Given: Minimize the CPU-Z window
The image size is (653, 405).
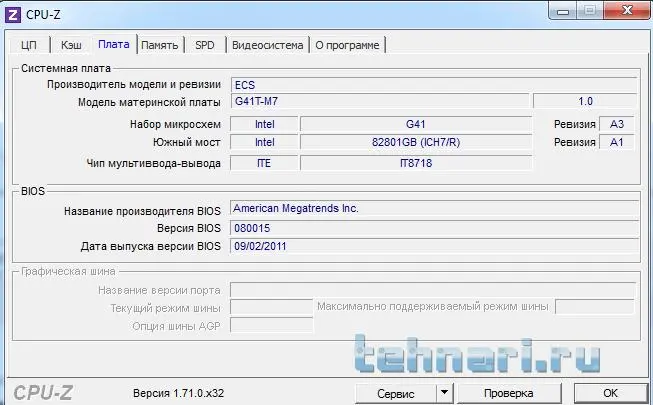Looking at the screenshot, I should pos(563,11).
